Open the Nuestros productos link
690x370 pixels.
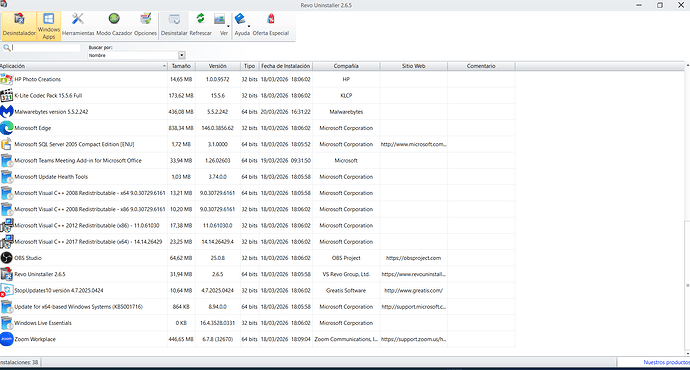pyautogui.click(x=666, y=363)
